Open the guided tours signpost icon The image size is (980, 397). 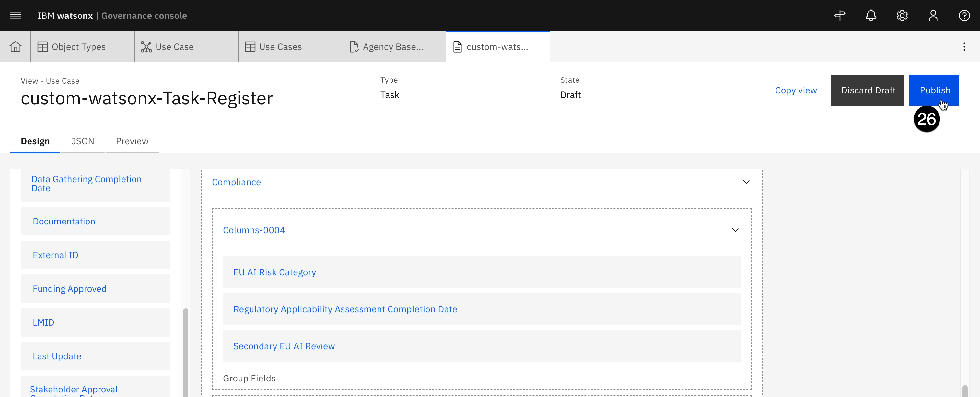pyautogui.click(x=840, y=16)
